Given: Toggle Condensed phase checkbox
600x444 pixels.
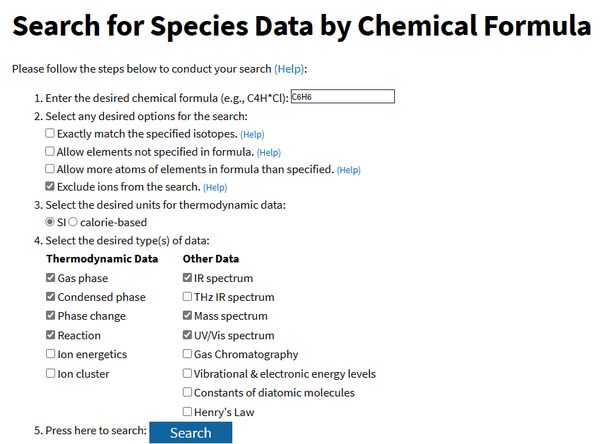Looking at the screenshot, I should coord(51,297).
